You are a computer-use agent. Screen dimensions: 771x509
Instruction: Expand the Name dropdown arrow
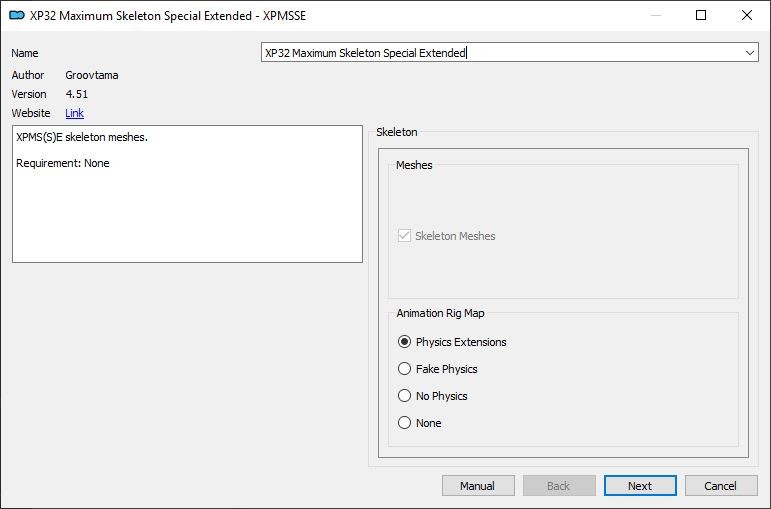pyautogui.click(x=749, y=53)
